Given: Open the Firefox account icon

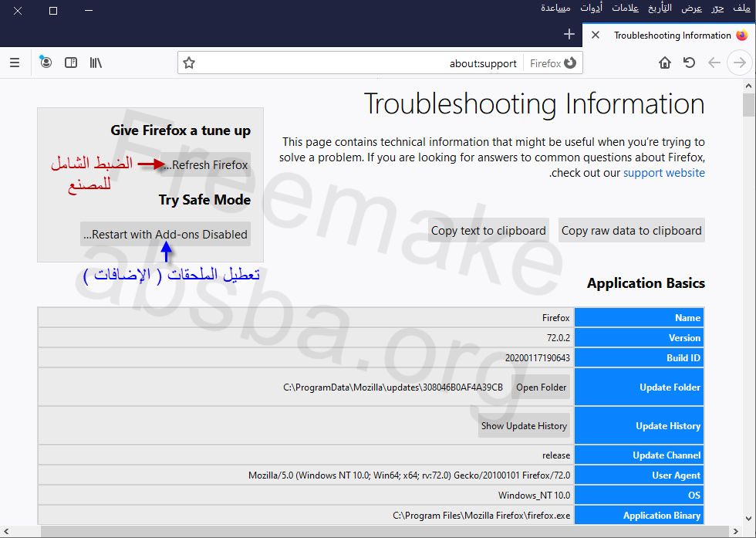Looking at the screenshot, I should pyautogui.click(x=46, y=62).
